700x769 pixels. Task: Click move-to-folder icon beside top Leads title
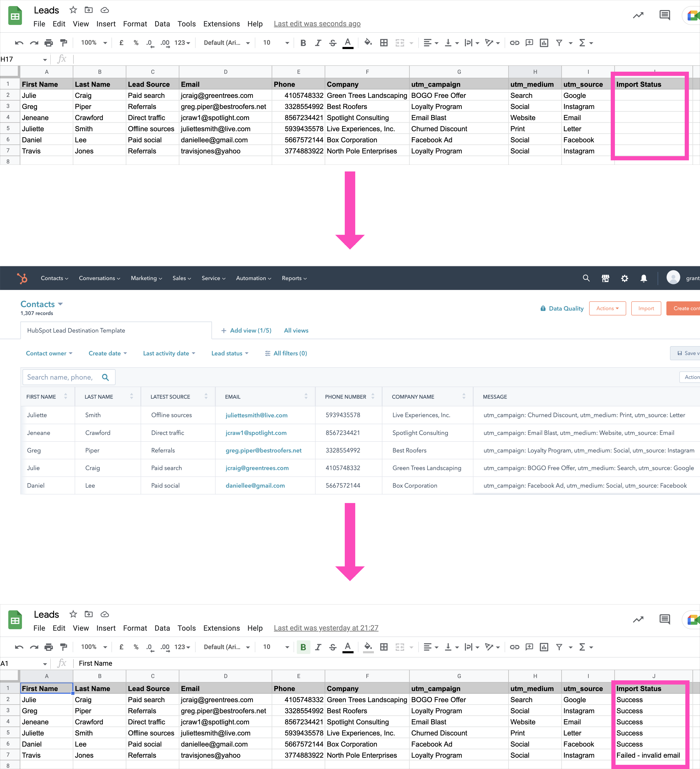(x=88, y=10)
